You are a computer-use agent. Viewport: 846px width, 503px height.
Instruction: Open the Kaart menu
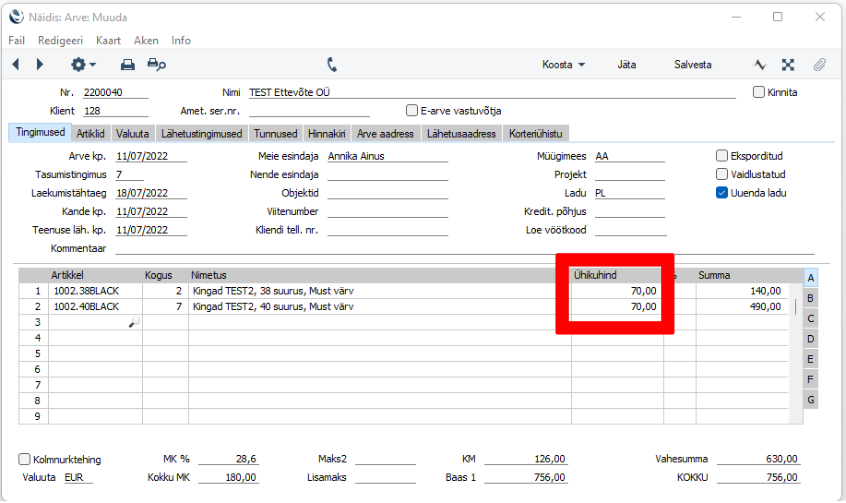pyautogui.click(x=108, y=40)
